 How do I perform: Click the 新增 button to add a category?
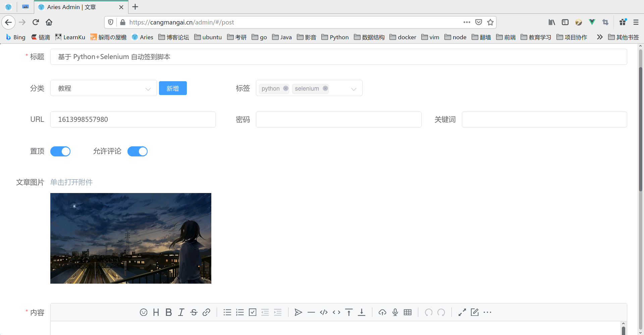point(173,88)
